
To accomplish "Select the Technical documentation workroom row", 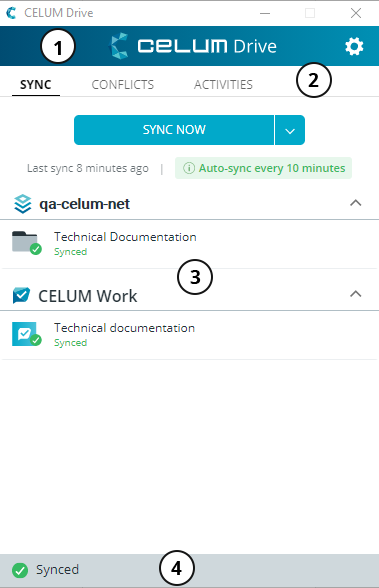I will point(189,335).
